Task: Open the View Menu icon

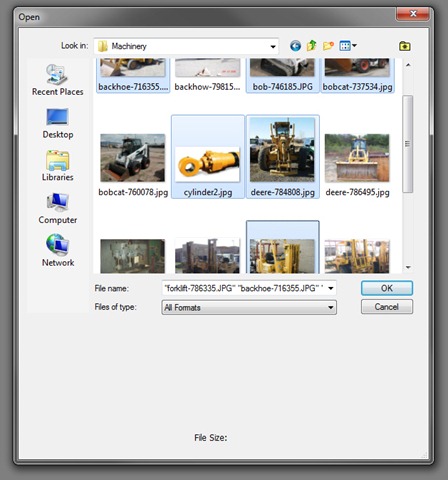Action: click(348, 46)
